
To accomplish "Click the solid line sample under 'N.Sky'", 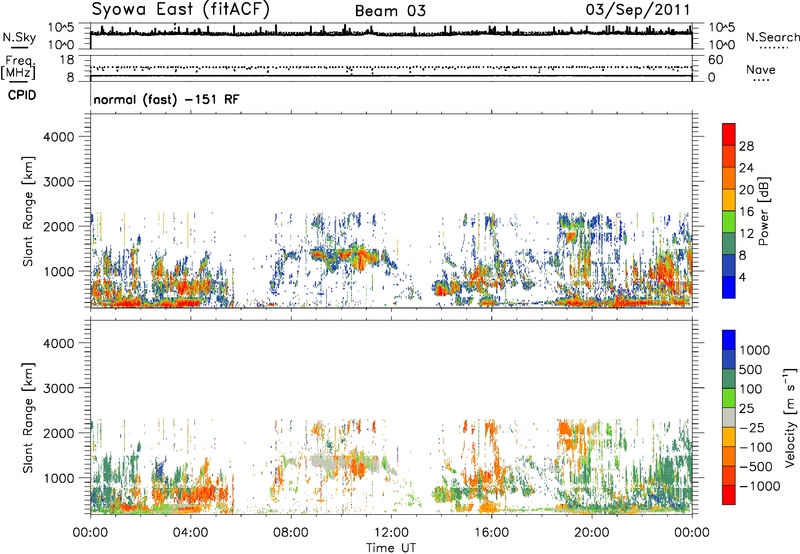I will (19, 48).
